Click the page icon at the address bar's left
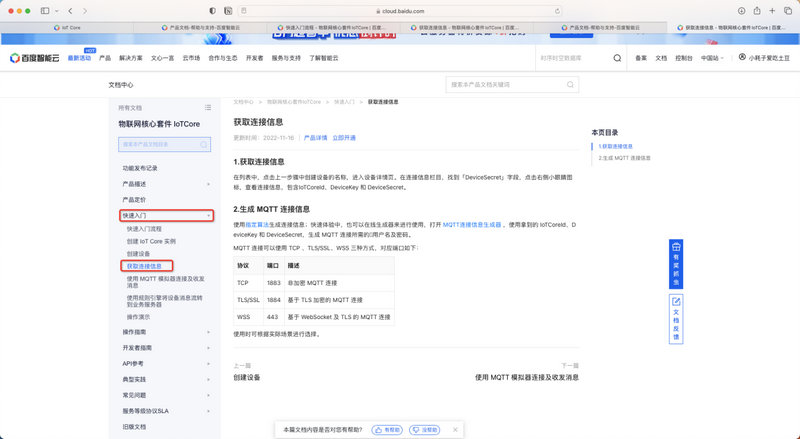 244,11
